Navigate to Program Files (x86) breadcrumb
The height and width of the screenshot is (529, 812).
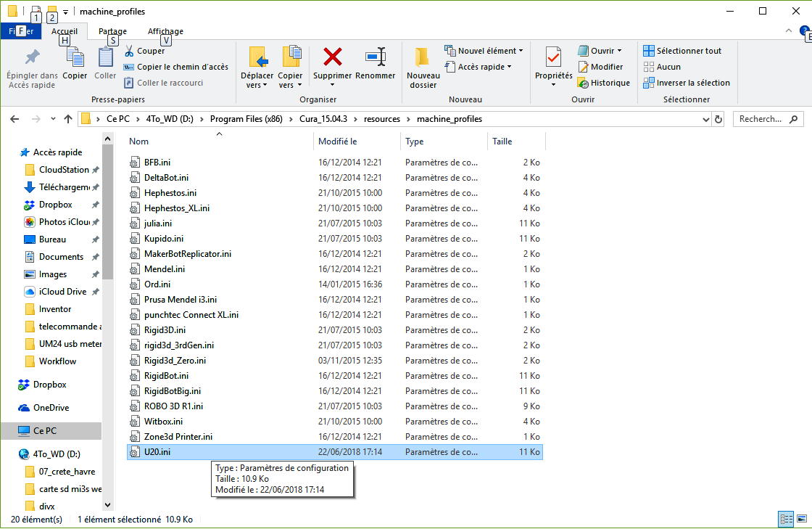tap(246, 119)
